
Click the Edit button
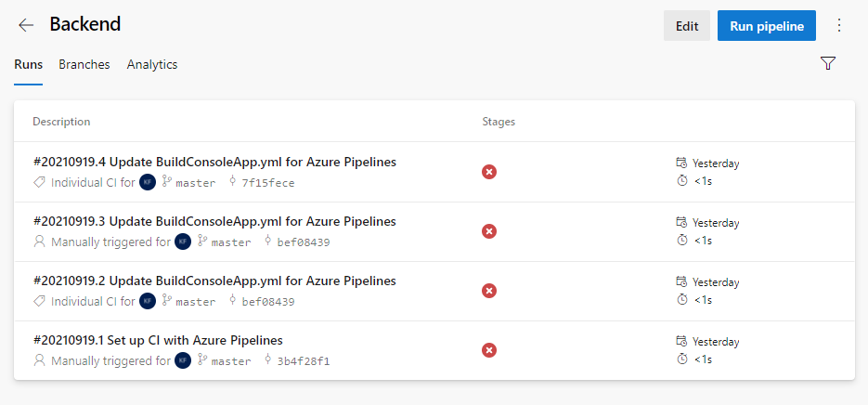click(687, 26)
